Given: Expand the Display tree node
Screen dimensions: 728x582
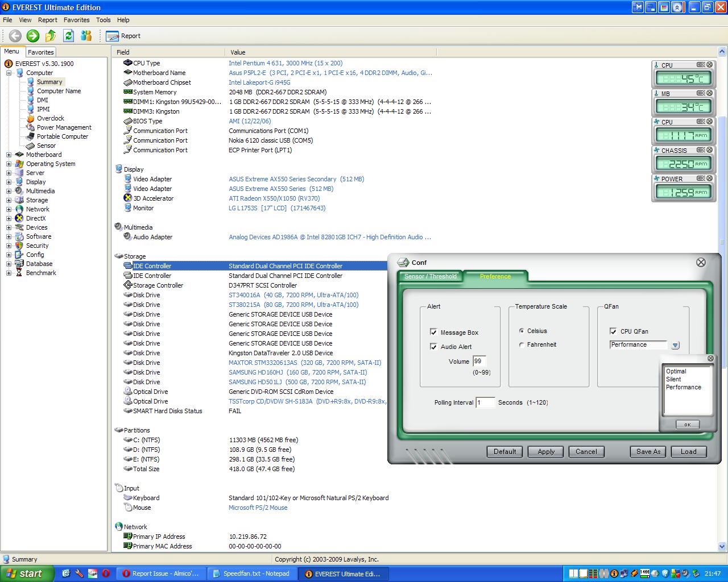Looking at the screenshot, I should coord(9,182).
